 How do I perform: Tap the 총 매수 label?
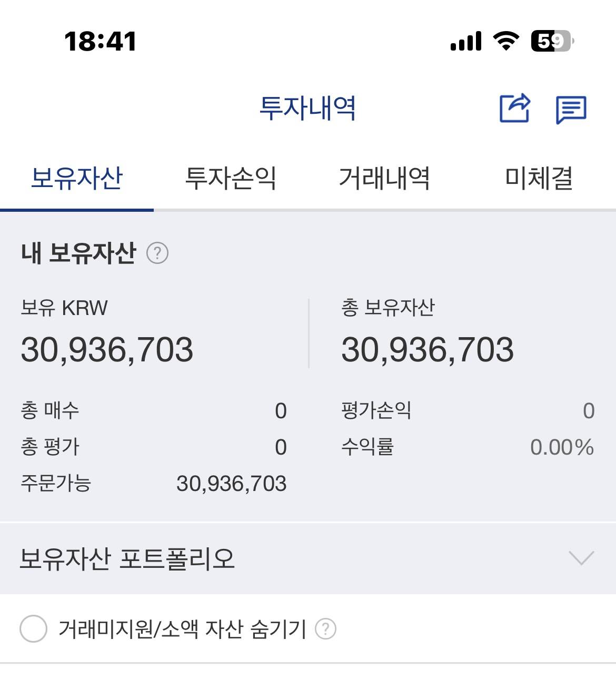point(50,410)
